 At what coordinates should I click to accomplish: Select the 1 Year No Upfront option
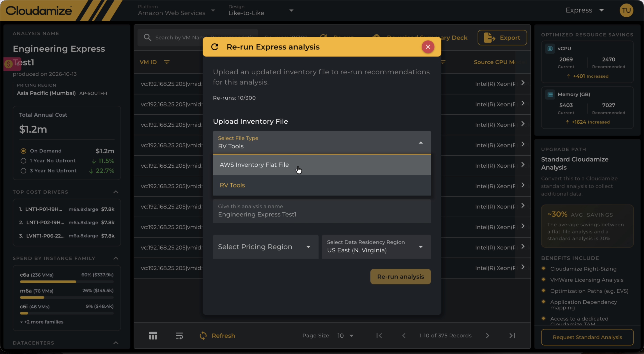(x=23, y=161)
